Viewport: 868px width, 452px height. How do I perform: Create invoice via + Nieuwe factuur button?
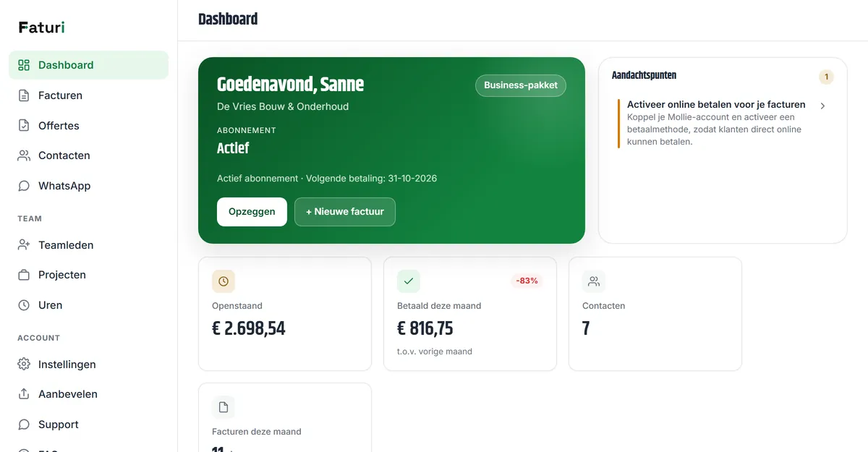click(345, 212)
